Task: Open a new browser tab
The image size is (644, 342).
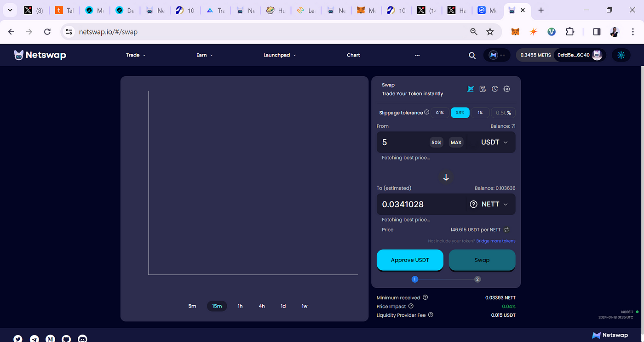Action: (541, 10)
